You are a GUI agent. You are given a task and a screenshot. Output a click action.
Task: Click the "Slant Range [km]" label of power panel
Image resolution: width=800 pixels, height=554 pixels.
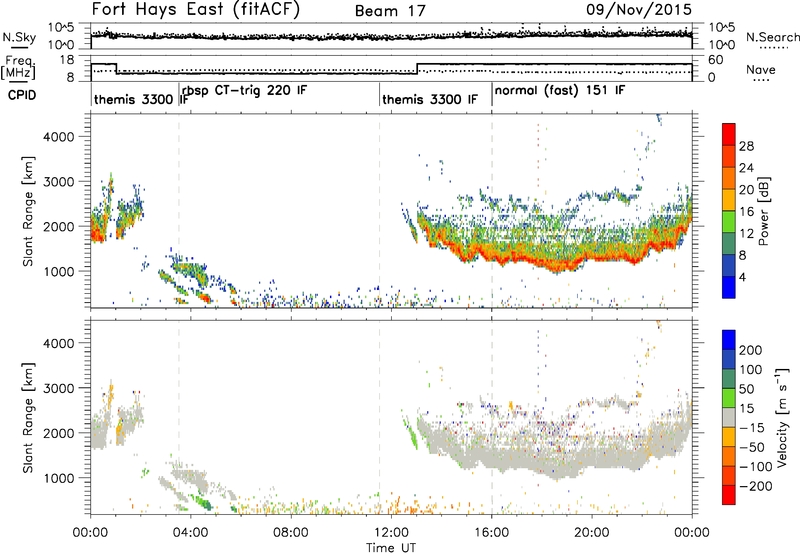[x=28, y=211]
